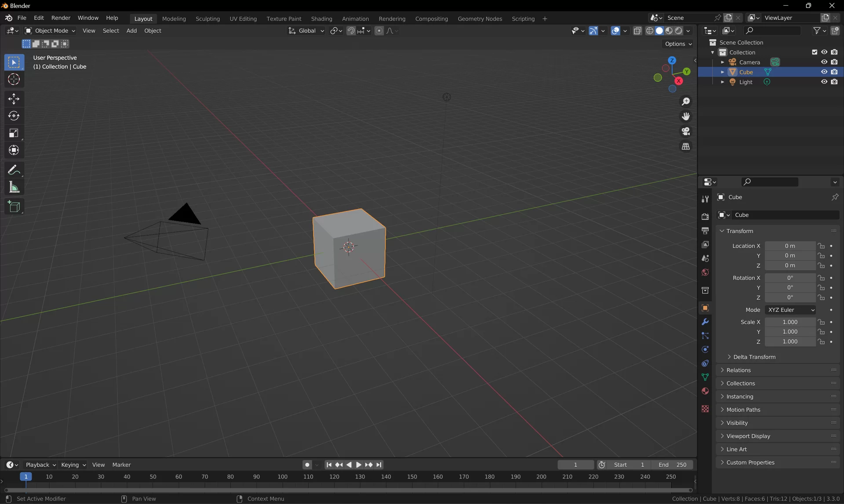Select the Annotate pencil tool
Screen dimensions: 844x504
click(x=14, y=170)
